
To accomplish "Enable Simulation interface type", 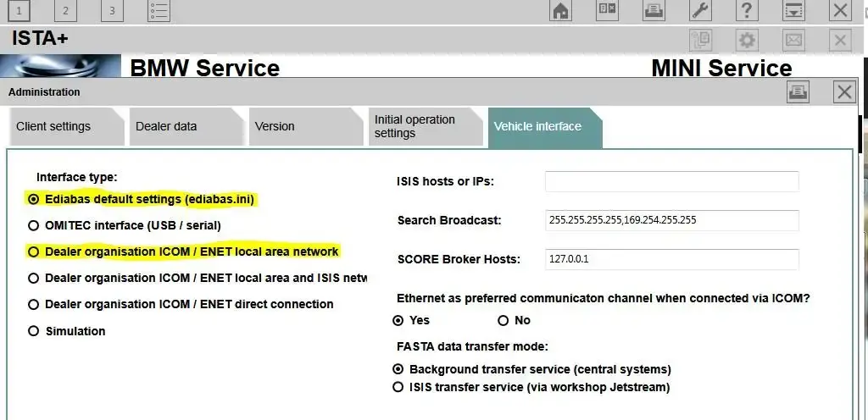I will click(34, 331).
